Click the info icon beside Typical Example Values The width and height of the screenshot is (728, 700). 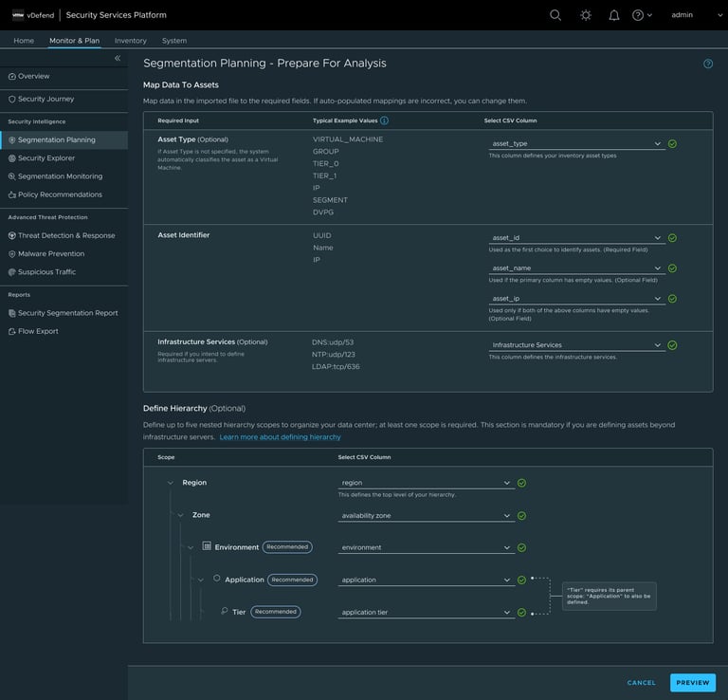(x=384, y=121)
